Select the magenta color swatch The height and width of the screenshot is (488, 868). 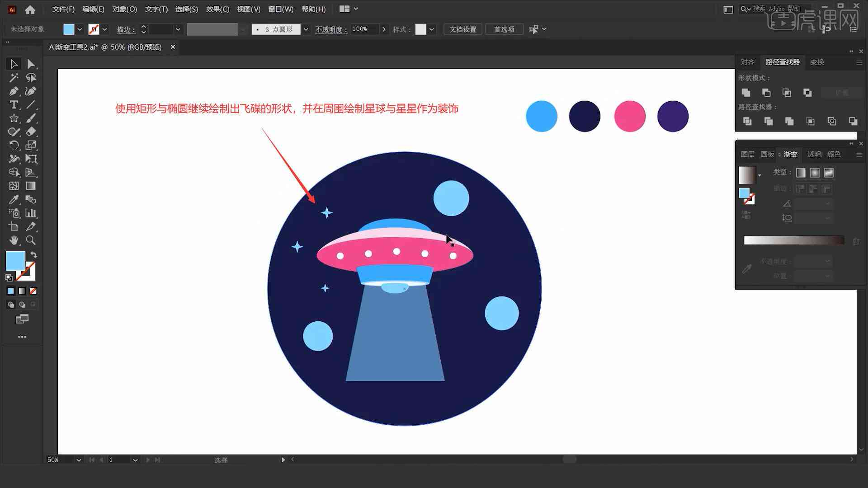point(628,115)
